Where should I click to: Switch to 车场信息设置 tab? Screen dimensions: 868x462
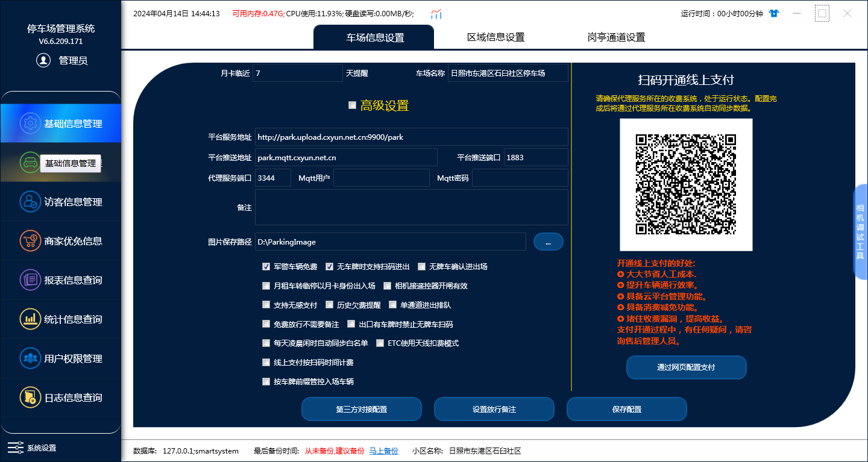pos(374,37)
